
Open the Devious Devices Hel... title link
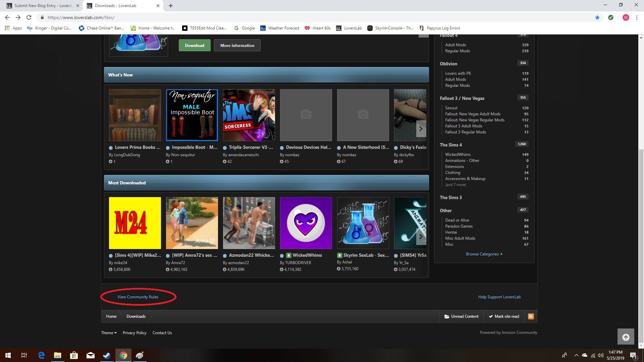pyautogui.click(x=309, y=147)
